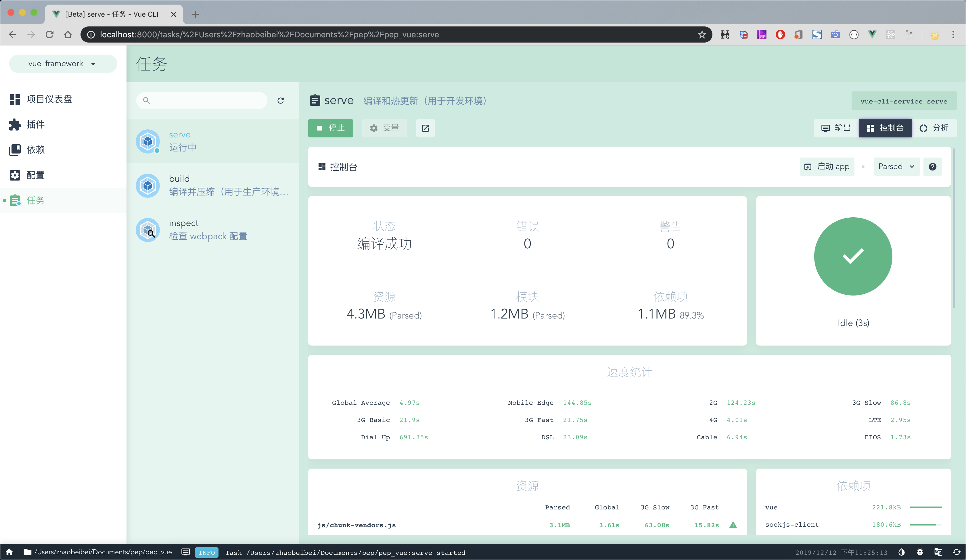Open the 变量 parameters settings

[384, 128]
